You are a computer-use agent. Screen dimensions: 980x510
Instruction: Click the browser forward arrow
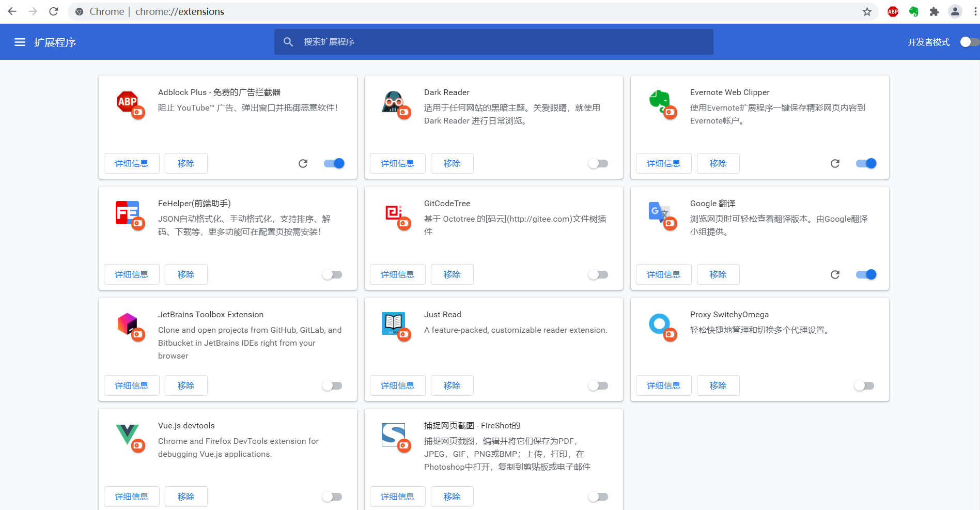coord(33,11)
